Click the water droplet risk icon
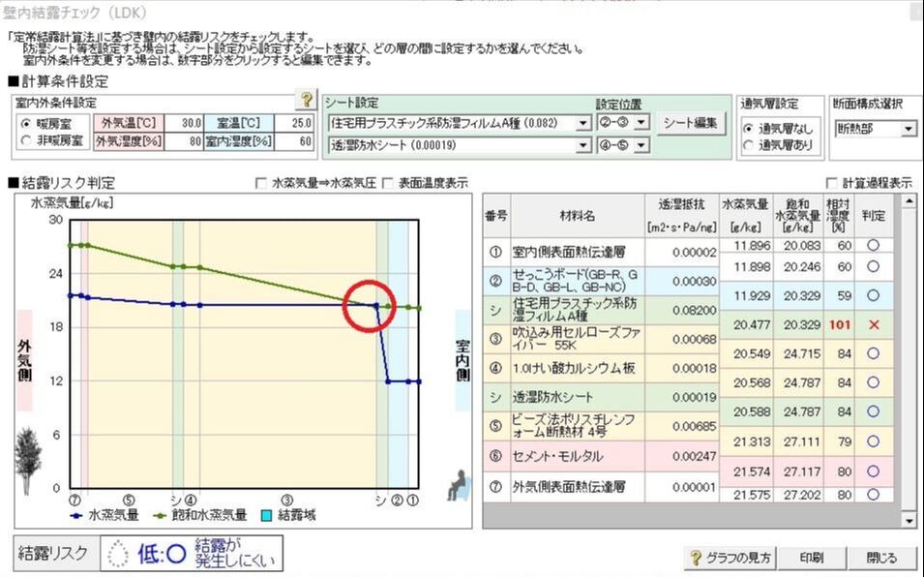Image resolution: width=924 pixels, height=577 pixels. click(118, 554)
